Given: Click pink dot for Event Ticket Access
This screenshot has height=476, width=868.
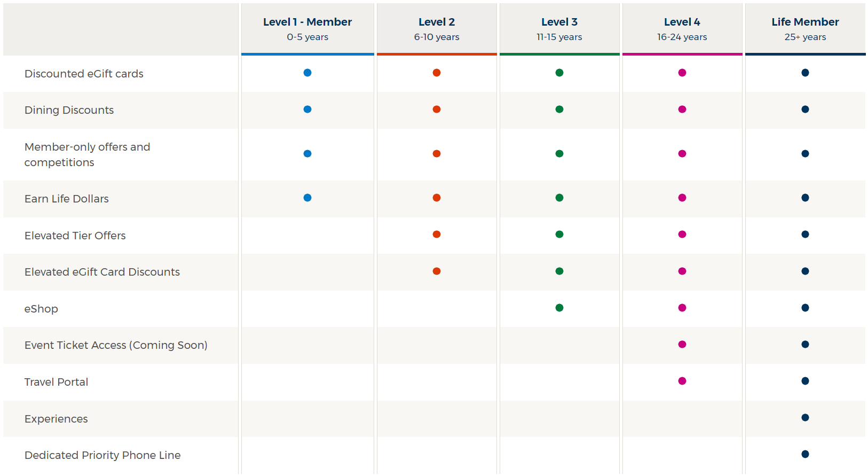Looking at the screenshot, I should point(682,345).
